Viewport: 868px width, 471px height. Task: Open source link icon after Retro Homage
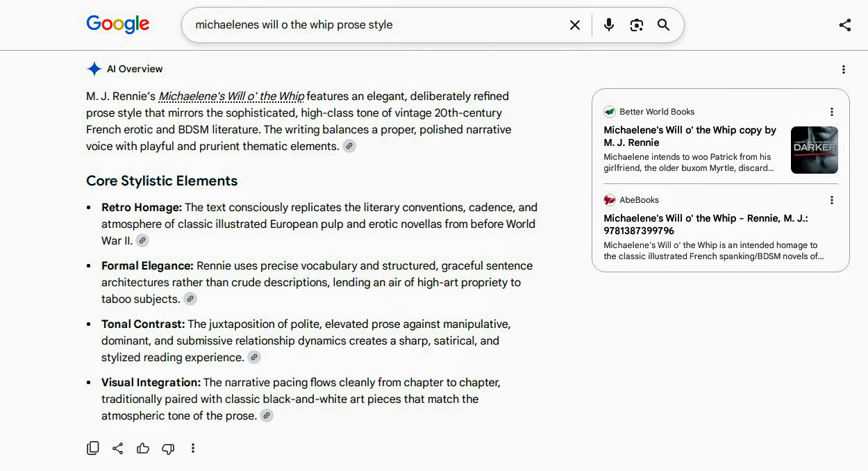142,240
